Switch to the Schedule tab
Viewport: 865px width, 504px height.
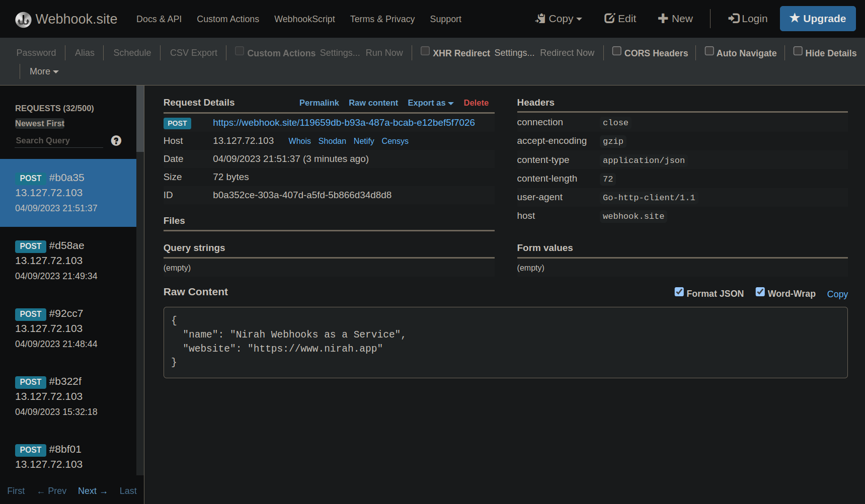pyautogui.click(x=132, y=52)
